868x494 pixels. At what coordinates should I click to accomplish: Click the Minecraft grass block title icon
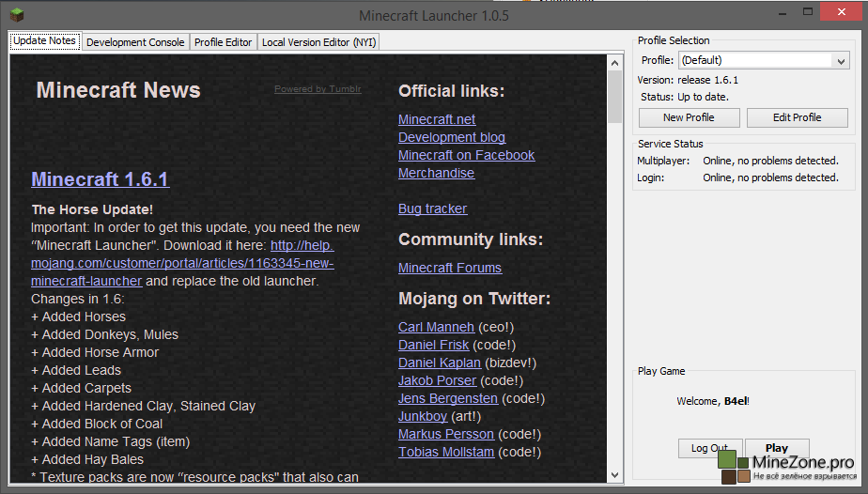pos(16,15)
